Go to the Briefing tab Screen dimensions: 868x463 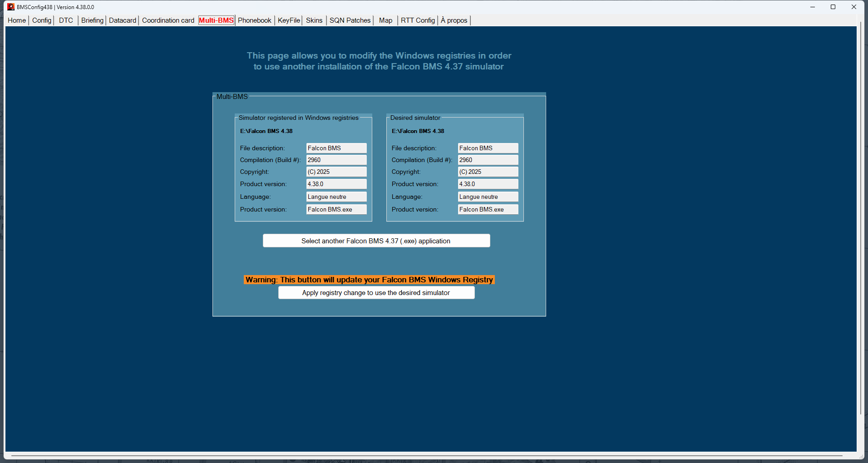coord(92,20)
